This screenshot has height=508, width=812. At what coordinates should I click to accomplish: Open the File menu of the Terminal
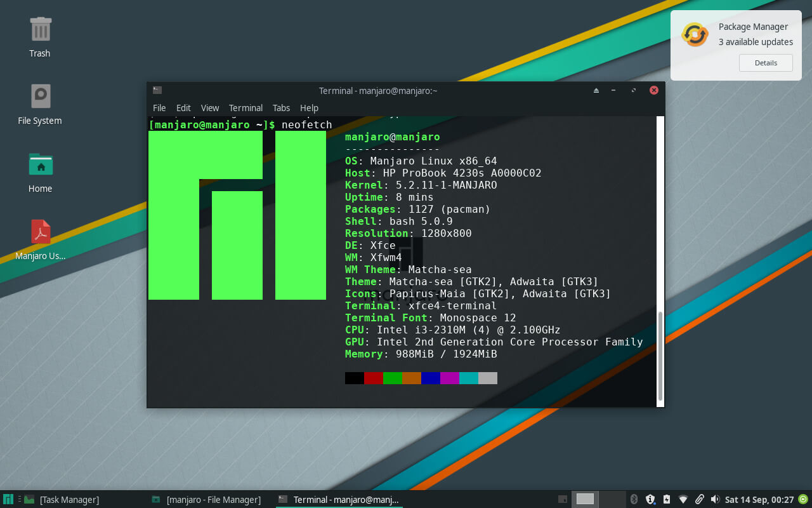pos(159,108)
